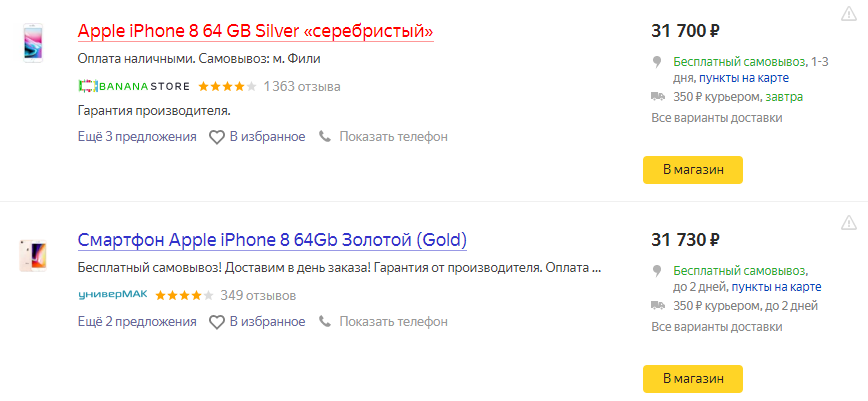Expand 'Все варианты доставки' under the 31 700 ₽ price
Screen dimensions: 868x401
tap(716, 118)
